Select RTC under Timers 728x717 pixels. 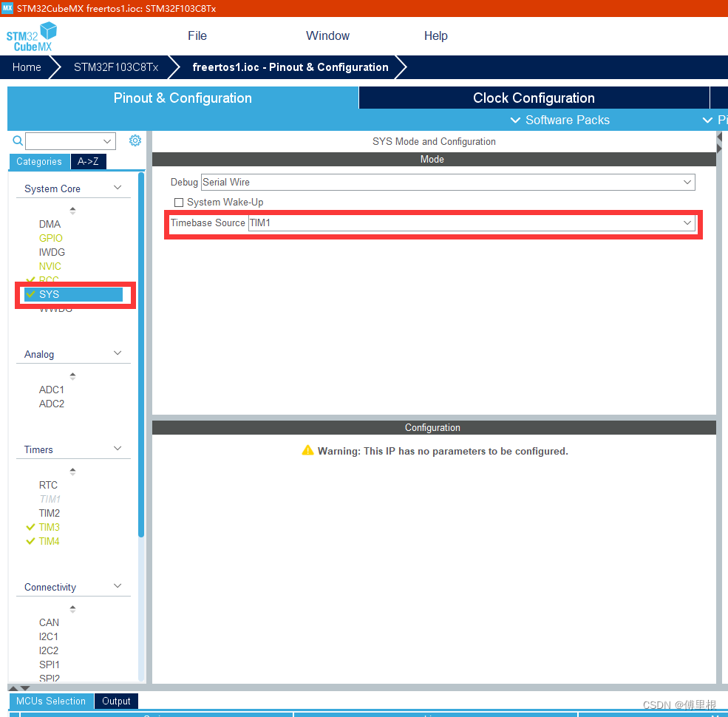(x=48, y=486)
